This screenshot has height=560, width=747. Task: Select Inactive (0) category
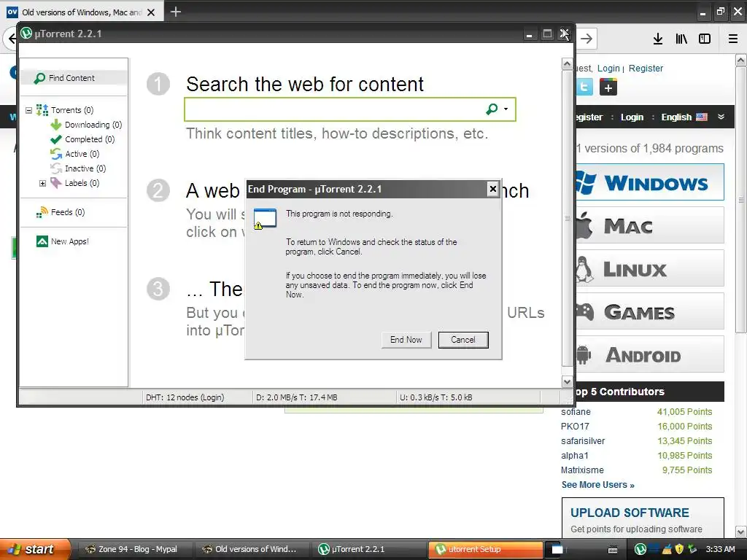(x=78, y=168)
